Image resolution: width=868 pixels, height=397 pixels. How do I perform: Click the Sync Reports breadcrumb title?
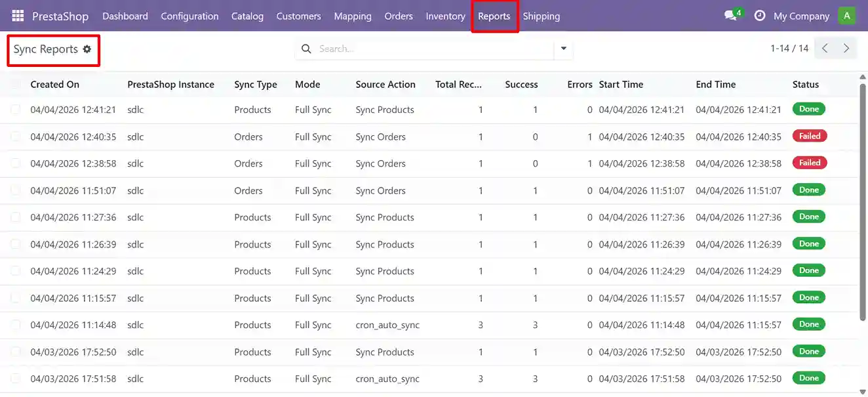pyautogui.click(x=46, y=49)
